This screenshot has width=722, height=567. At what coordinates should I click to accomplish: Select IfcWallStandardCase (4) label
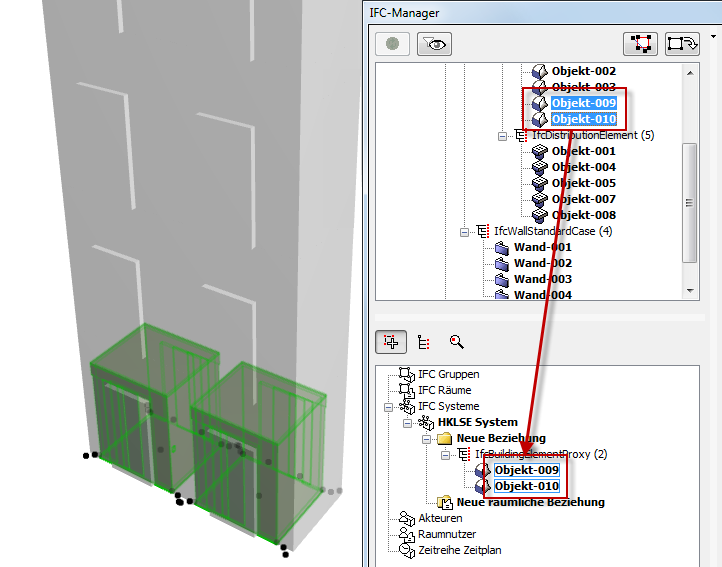553,231
